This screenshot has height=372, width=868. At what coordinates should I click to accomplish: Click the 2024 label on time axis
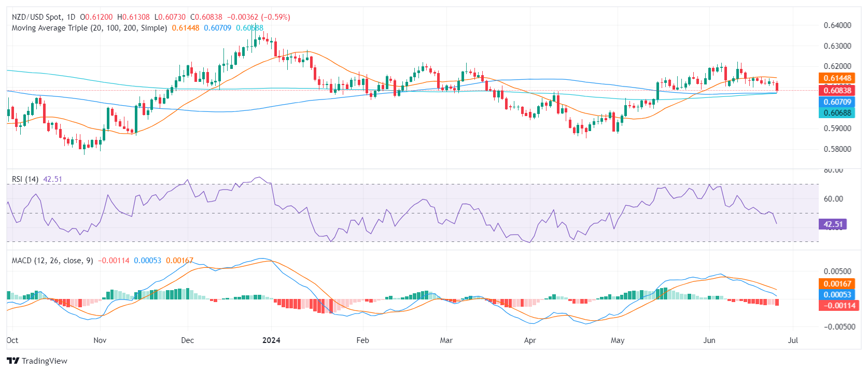click(x=271, y=340)
